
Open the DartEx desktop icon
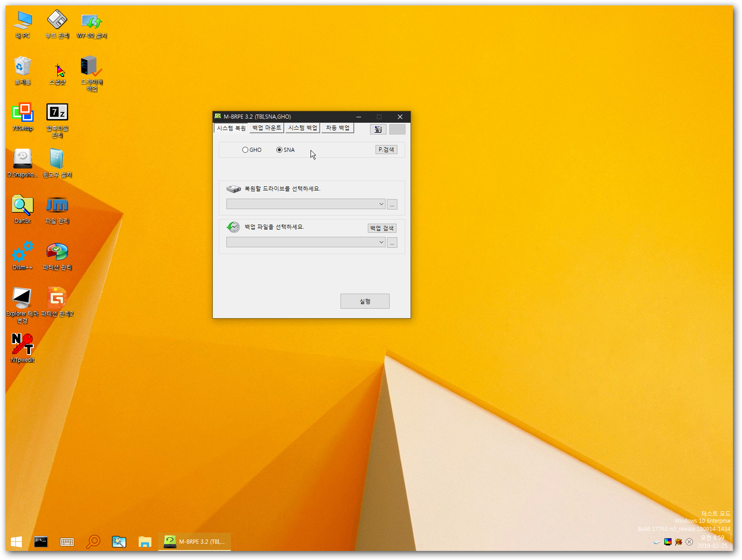click(x=23, y=210)
